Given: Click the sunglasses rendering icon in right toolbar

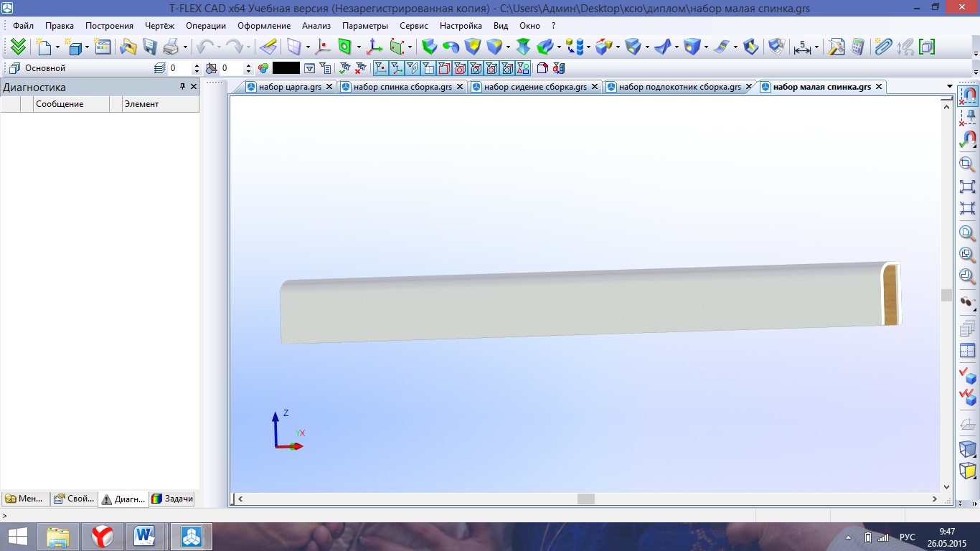Looking at the screenshot, I should click(x=968, y=302).
